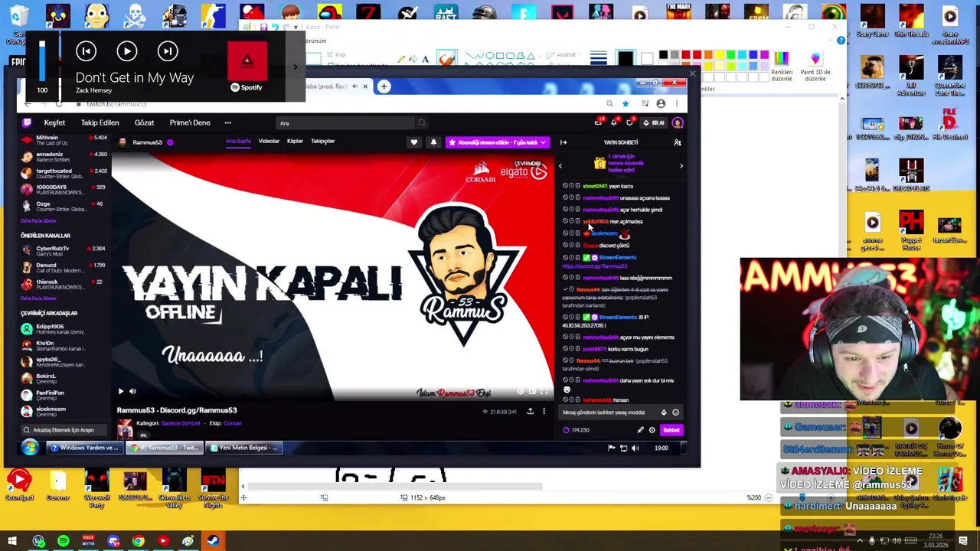Open chat settings gear icon

point(652,430)
